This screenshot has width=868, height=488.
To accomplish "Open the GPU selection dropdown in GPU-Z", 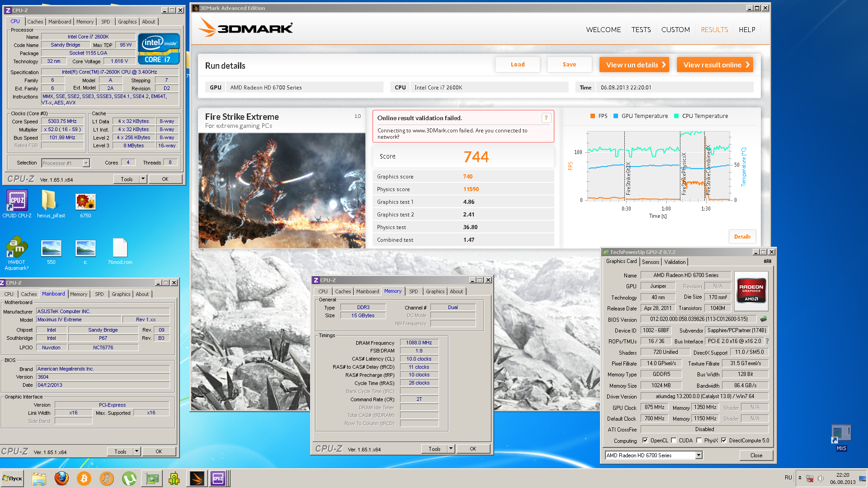I will point(699,455).
